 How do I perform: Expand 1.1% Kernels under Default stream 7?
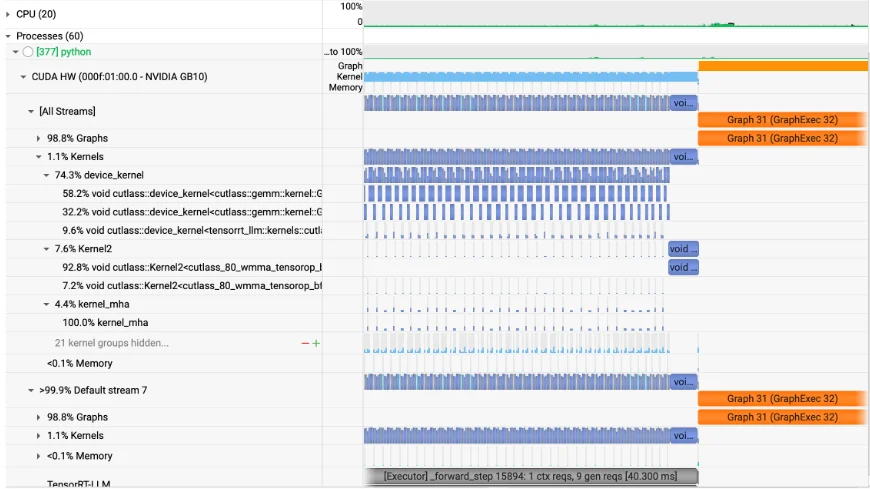pos(39,436)
